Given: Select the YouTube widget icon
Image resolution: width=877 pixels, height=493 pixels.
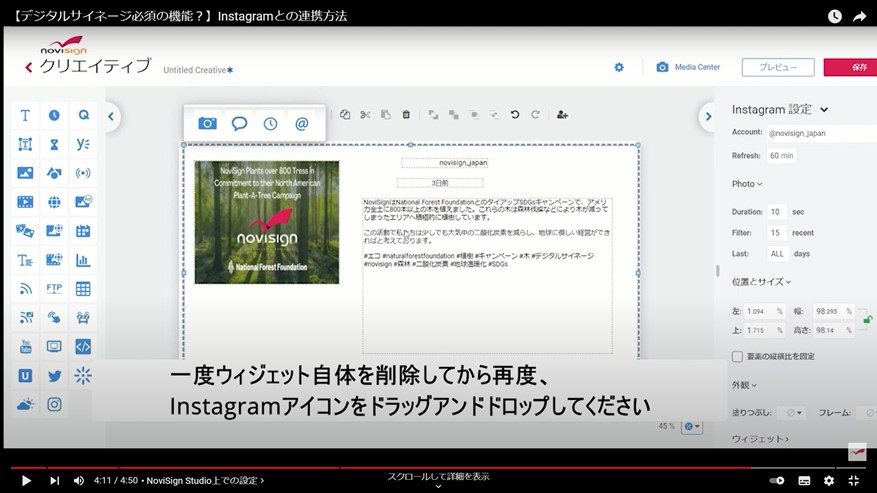Looking at the screenshot, I should coord(25,346).
